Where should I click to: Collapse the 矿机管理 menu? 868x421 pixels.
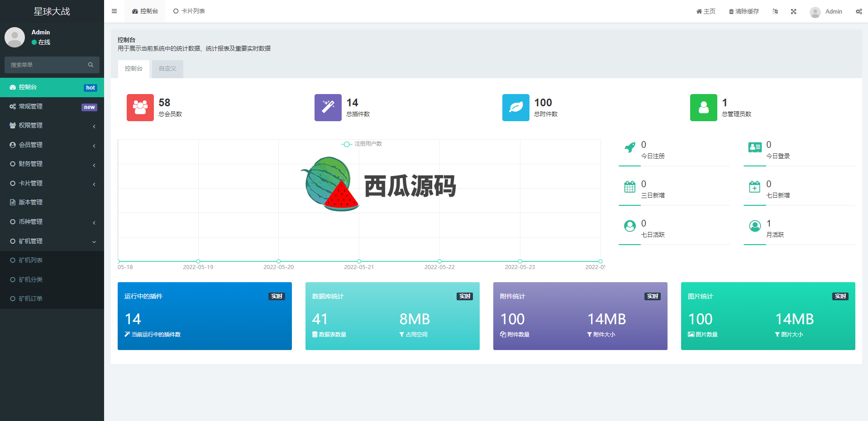[52, 241]
